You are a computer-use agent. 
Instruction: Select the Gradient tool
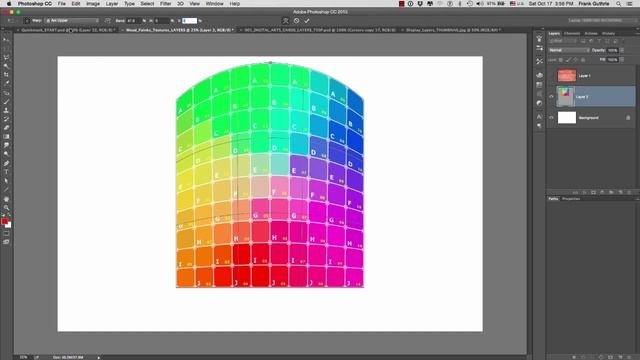6,136
